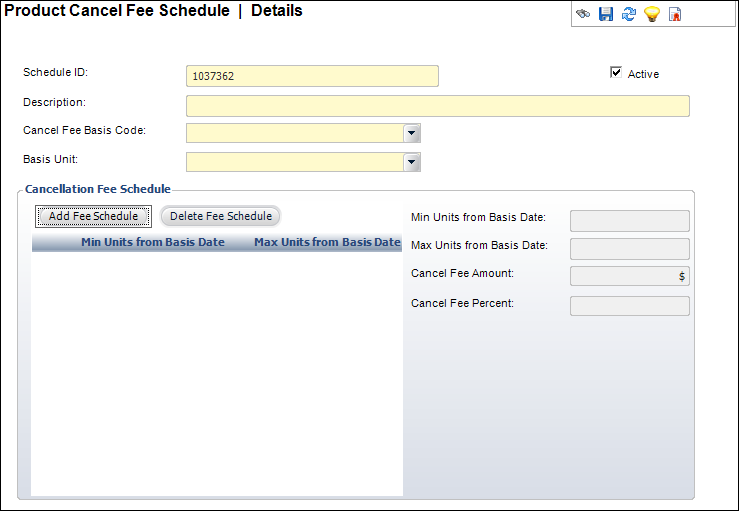Click into the Description text field
739x511 pixels.
coord(438,106)
